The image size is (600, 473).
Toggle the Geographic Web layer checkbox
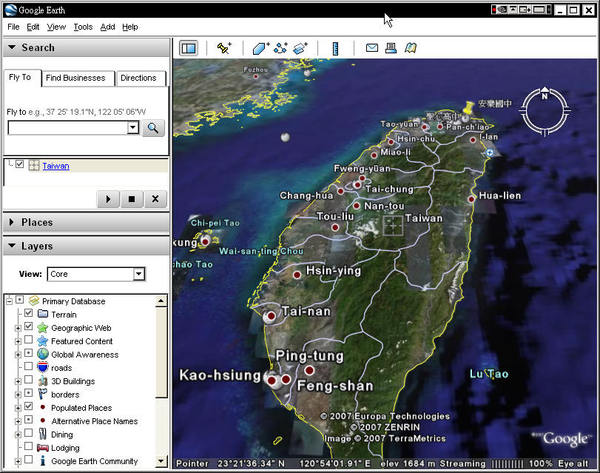coord(28,326)
